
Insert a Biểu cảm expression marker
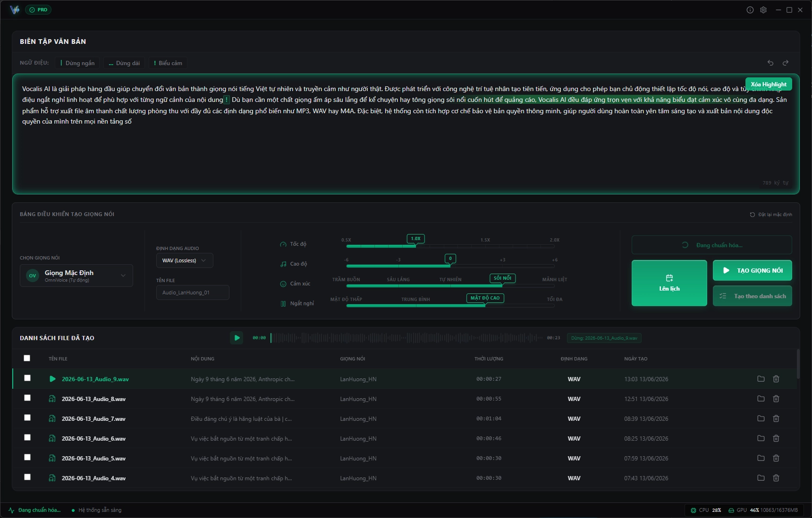168,63
